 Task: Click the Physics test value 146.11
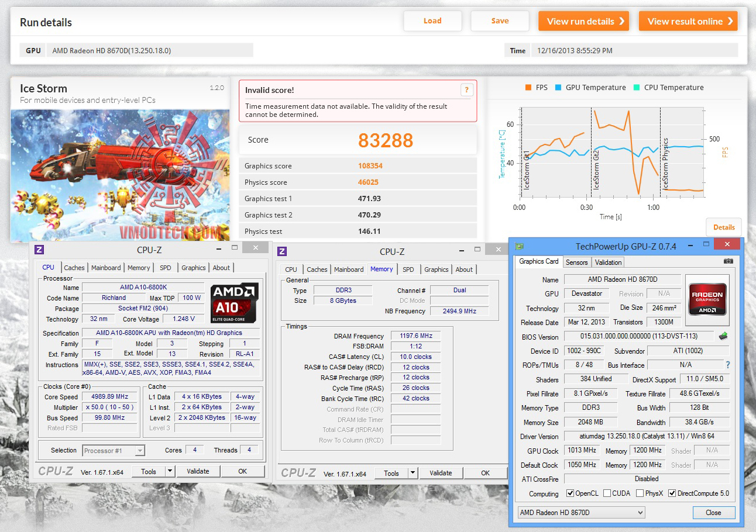tap(370, 232)
